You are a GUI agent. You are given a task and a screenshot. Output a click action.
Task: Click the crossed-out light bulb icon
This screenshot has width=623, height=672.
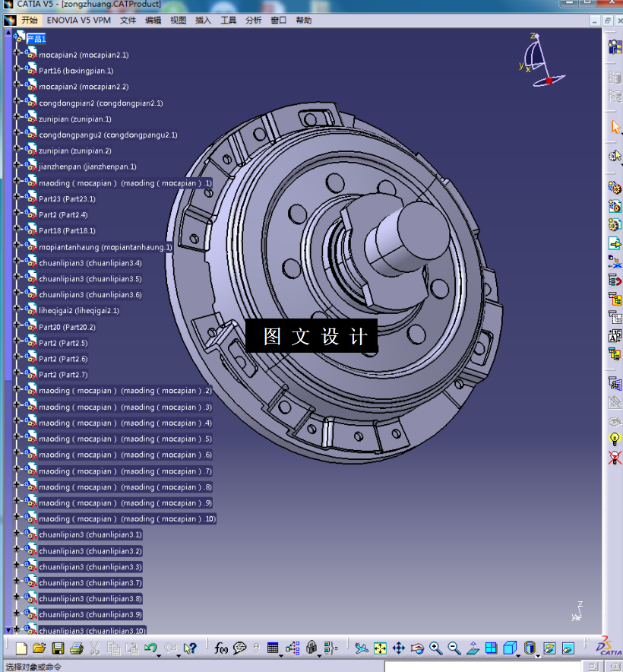[615, 458]
